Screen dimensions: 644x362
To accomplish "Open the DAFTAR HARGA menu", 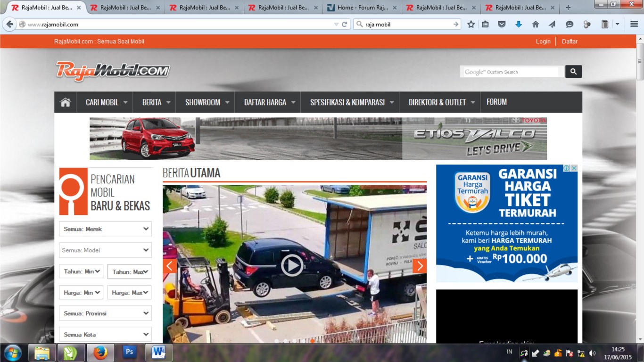I will tap(268, 102).
